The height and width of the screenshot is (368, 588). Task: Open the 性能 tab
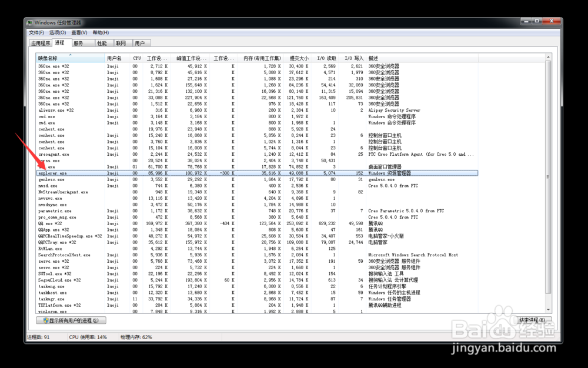(104, 44)
